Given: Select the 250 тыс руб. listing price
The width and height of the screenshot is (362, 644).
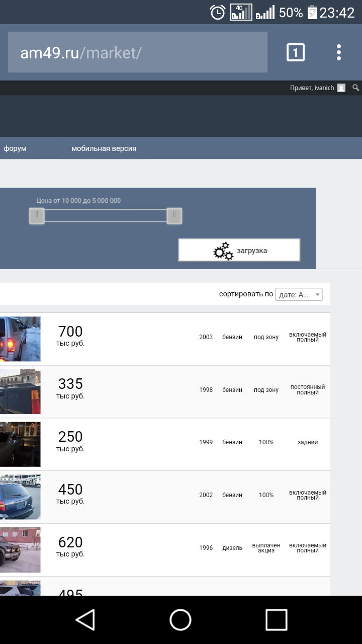Looking at the screenshot, I should click(x=70, y=440).
